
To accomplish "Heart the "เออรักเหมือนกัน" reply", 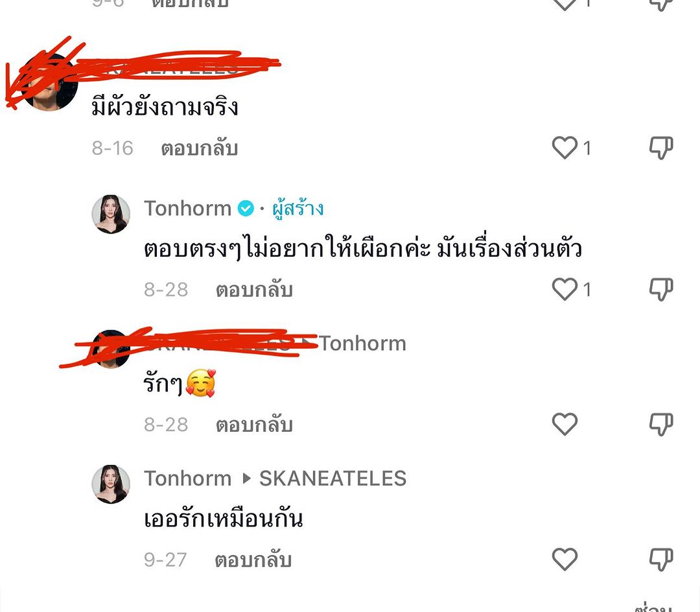I will [565, 559].
